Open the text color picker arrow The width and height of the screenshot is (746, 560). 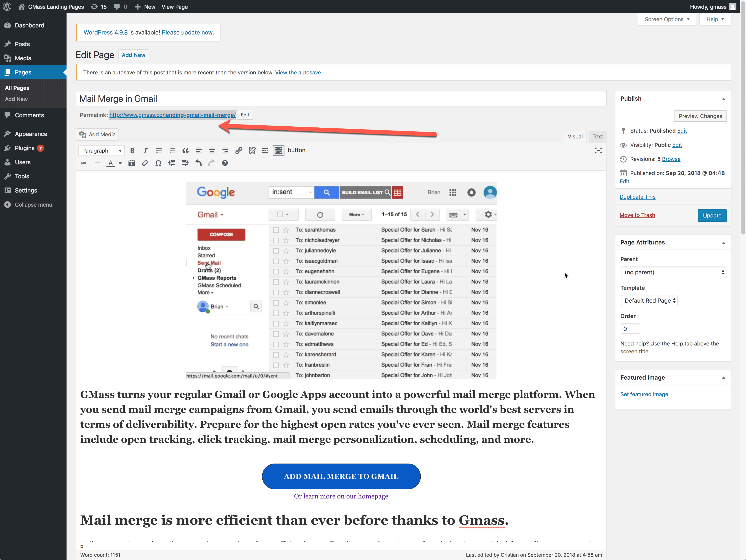[x=120, y=164]
